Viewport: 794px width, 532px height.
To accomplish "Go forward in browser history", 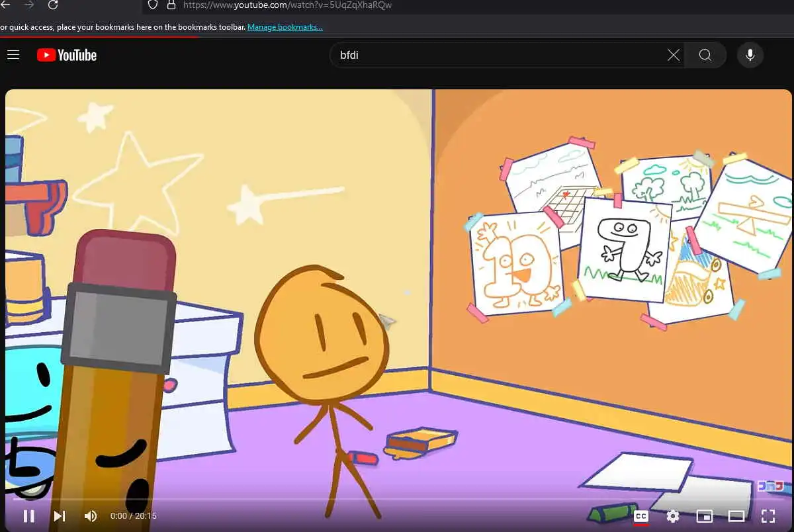I will [x=28, y=5].
